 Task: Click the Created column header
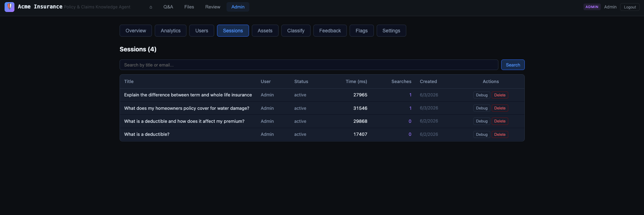point(428,81)
